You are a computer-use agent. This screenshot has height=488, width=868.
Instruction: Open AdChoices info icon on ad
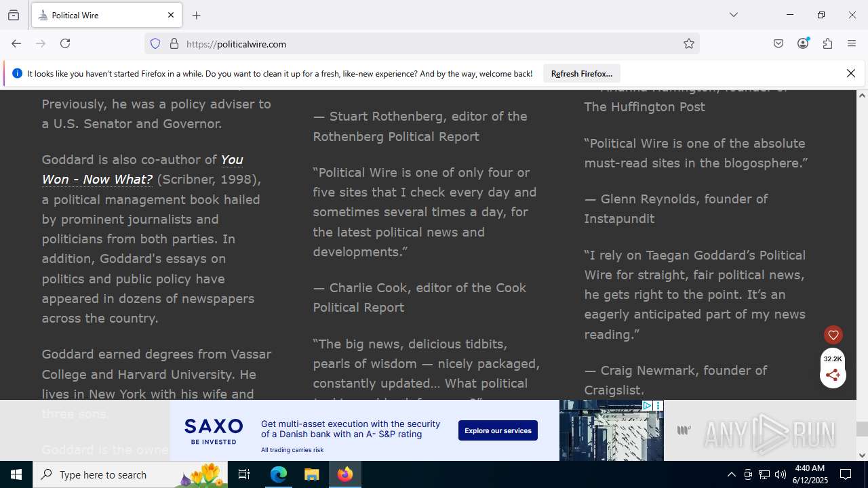(647, 405)
